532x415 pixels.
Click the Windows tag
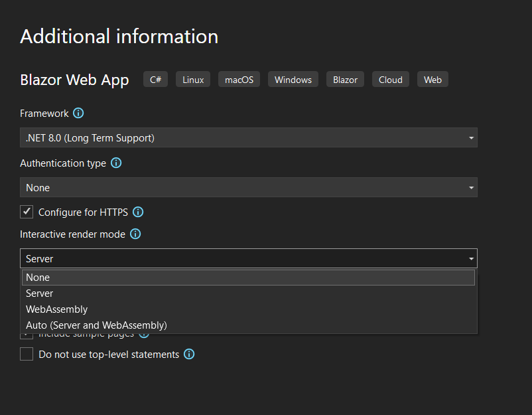(293, 79)
